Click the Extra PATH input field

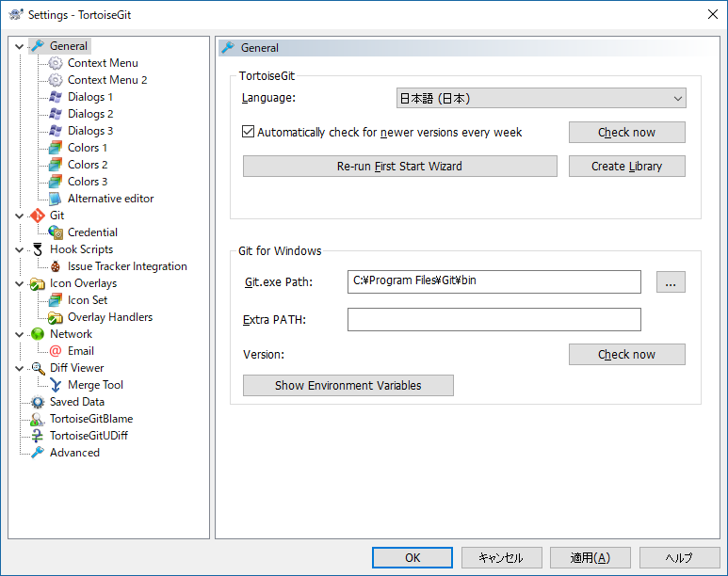(494, 319)
